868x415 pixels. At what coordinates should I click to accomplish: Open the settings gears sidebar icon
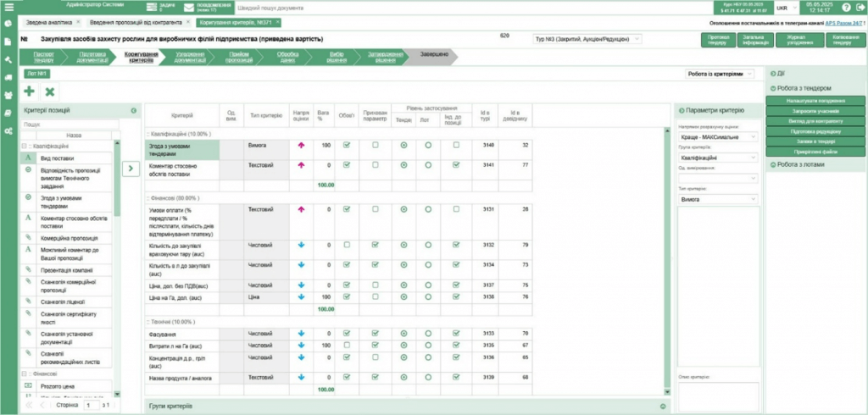click(x=8, y=131)
